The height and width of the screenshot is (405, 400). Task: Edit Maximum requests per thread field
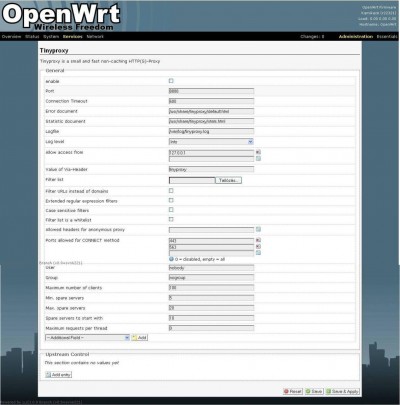coord(211,328)
